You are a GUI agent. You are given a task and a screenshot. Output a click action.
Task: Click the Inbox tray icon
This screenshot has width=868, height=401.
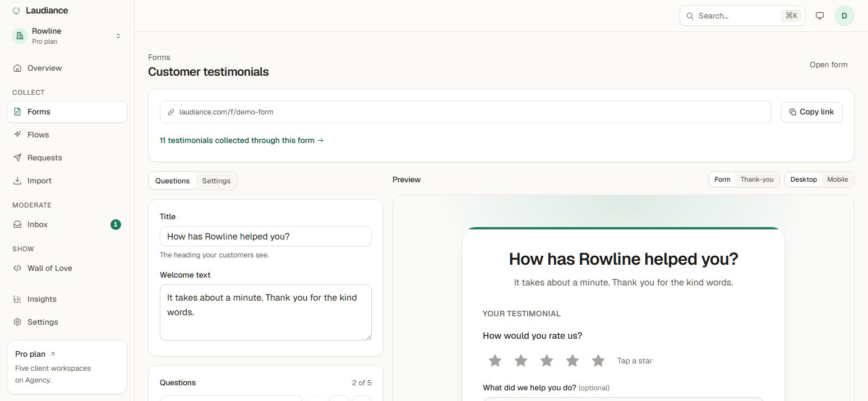(17, 224)
